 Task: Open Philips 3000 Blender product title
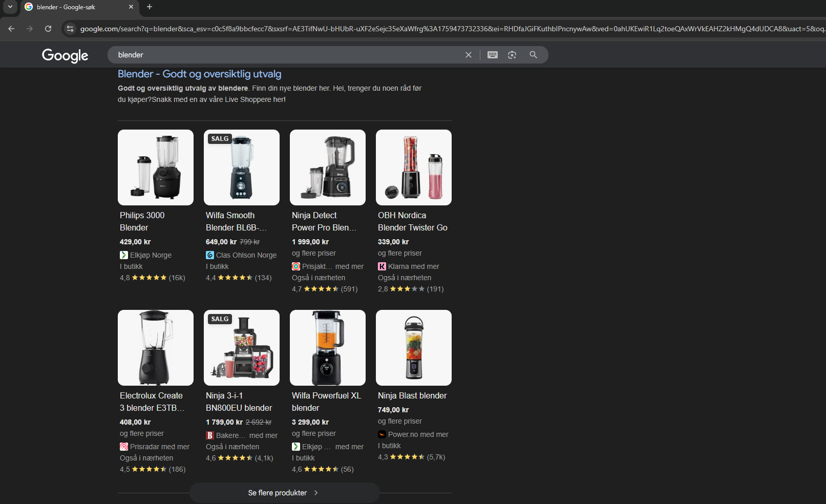(142, 221)
